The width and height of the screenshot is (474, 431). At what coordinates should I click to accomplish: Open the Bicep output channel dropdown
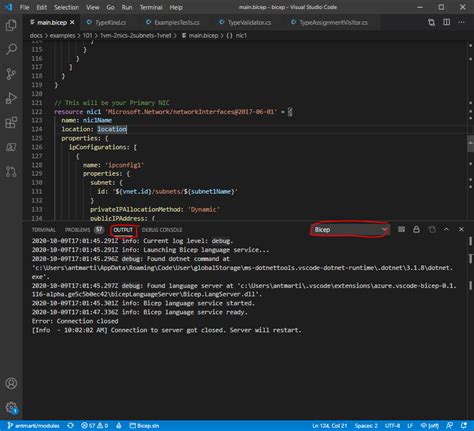click(x=350, y=229)
